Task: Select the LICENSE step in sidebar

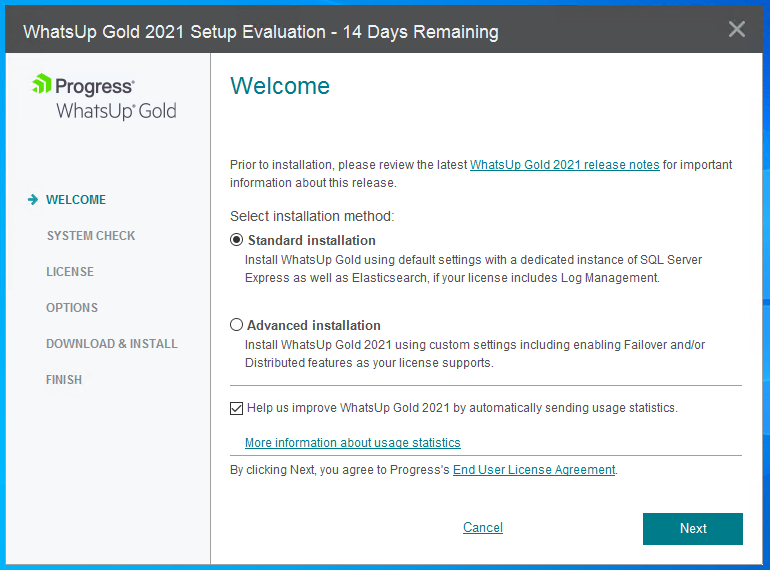Action: (70, 271)
